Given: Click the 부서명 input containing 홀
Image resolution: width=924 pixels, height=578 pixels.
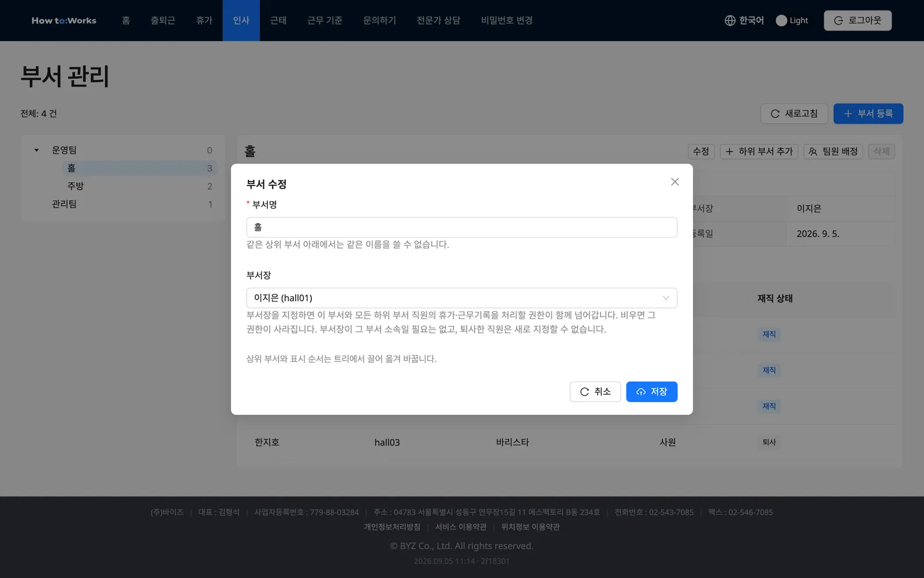Looking at the screenshot, I should point(461,227).
